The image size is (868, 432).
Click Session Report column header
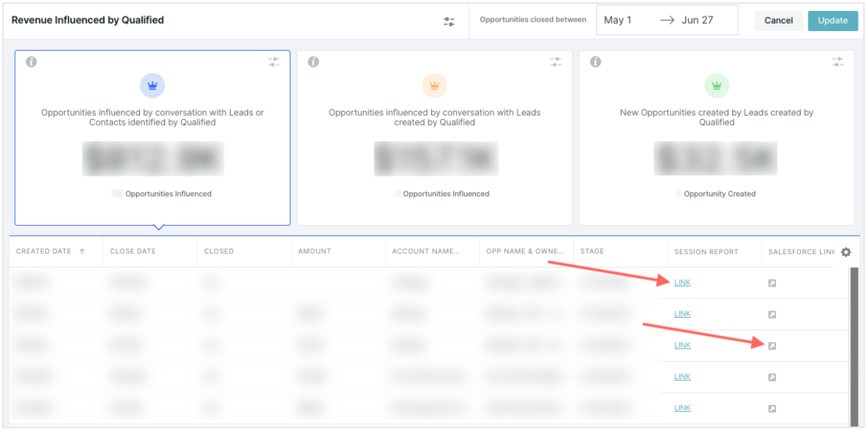point(706,251)
